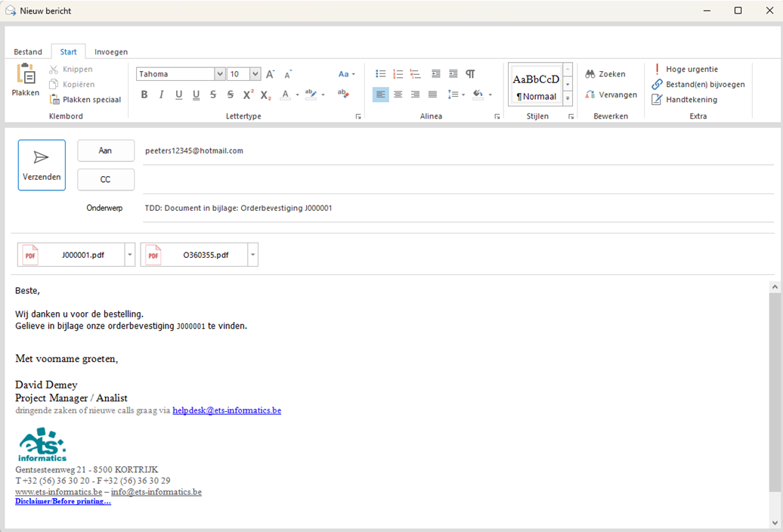This screenshot has height=532, width=783.
Task: Justify the paragraph text
Action: [x=432, y=94]
